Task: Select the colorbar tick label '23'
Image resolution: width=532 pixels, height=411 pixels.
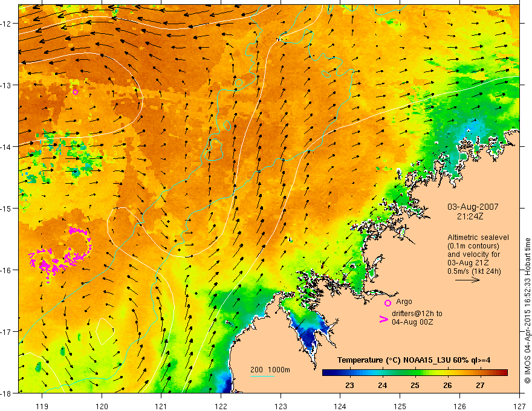Action: coord(349,386)
